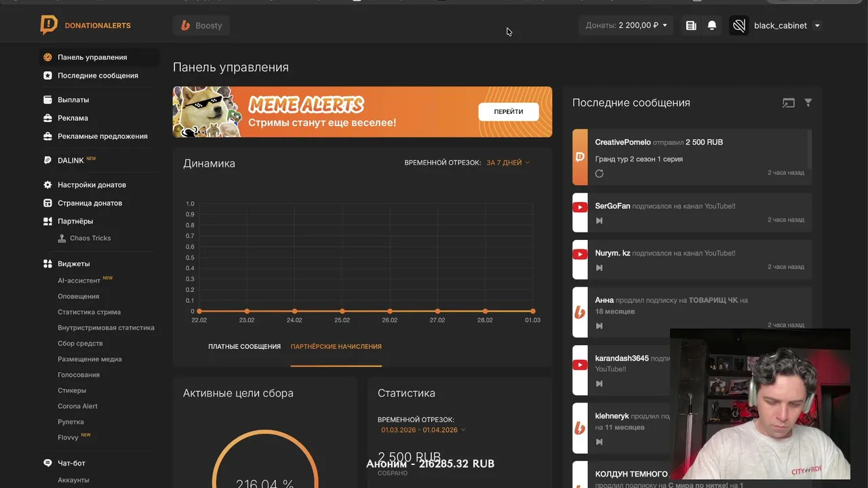Click the Панель управления sidebar icon
868x488 pixels.
pos(47,58)
